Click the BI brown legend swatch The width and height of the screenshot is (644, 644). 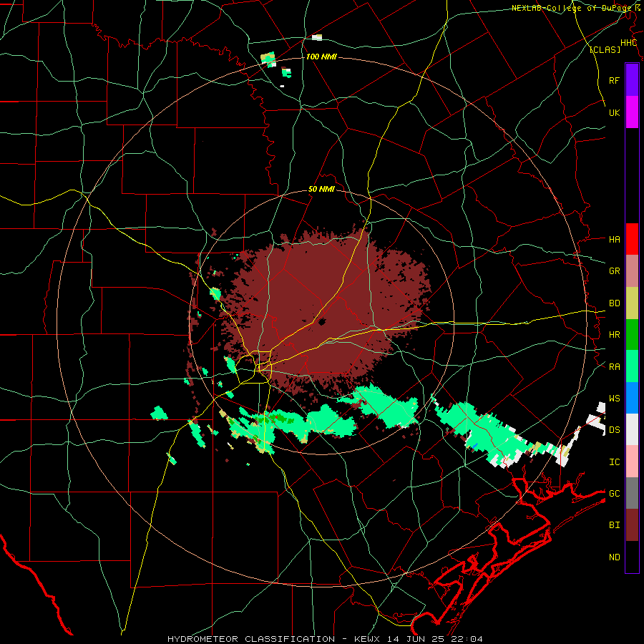pyautogui.click(x=632, y=525)
